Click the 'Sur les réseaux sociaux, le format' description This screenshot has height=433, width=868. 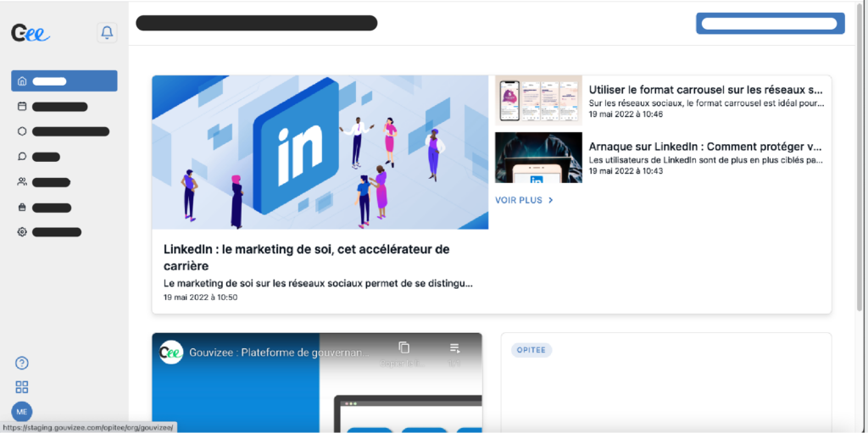click(706, 103)
